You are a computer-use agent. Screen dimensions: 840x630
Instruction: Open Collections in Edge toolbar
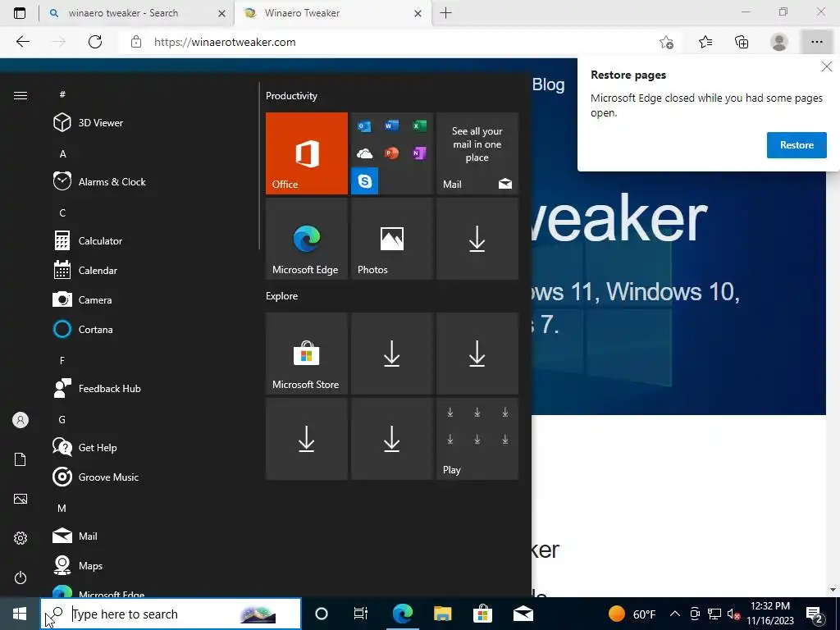tap(742, 42)
